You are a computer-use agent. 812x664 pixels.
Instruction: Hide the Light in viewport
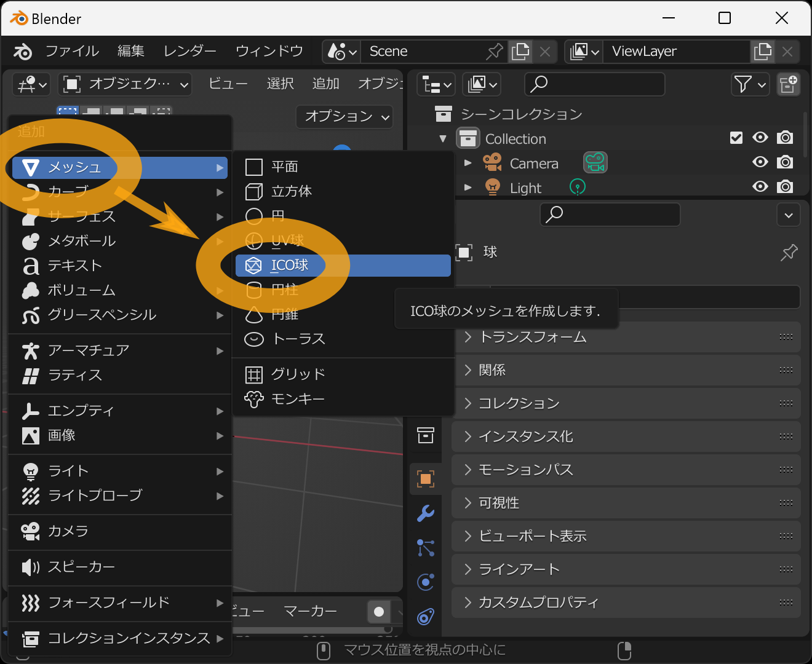click(760, 187)
